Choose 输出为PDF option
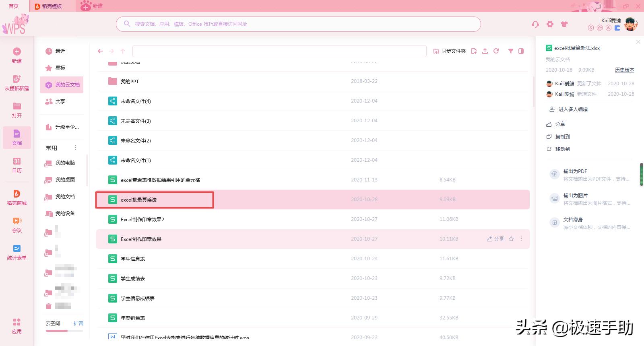 point(589,175)
